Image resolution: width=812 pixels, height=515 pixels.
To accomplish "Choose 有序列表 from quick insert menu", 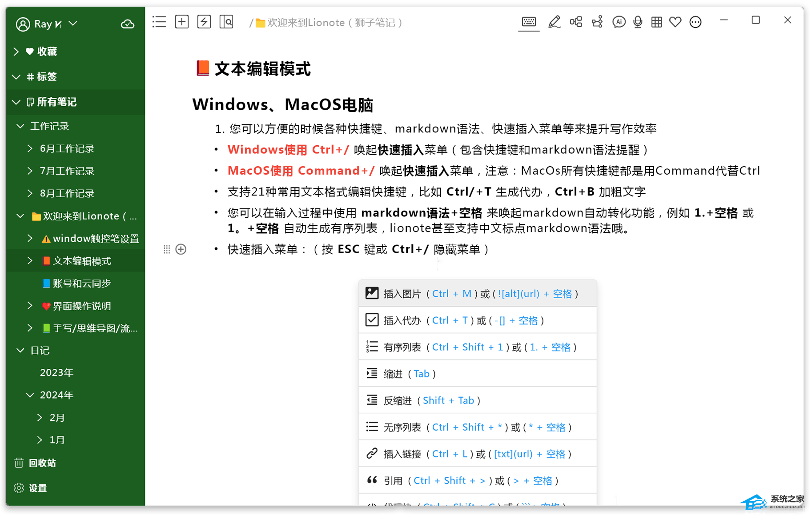I will 478,347.
